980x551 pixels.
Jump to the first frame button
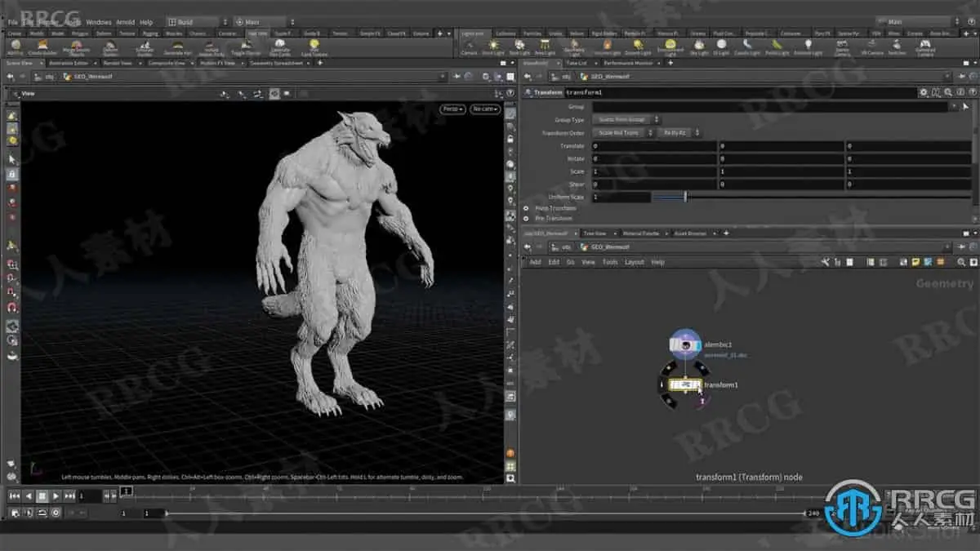[15, 495]
